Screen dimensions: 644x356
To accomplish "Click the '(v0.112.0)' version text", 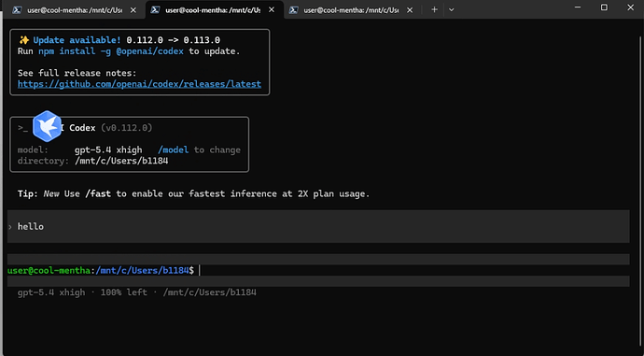I will click(x=127, y=128).
